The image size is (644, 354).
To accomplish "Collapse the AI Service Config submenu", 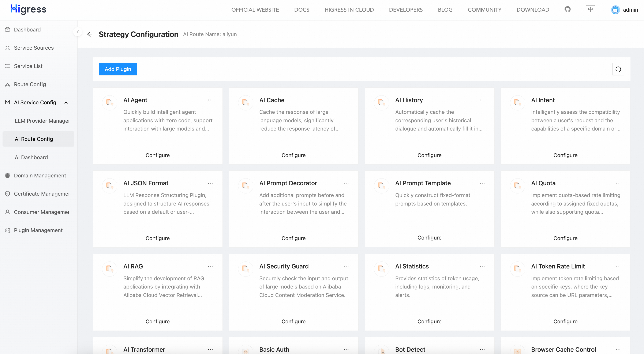I will tap(66, 102).
